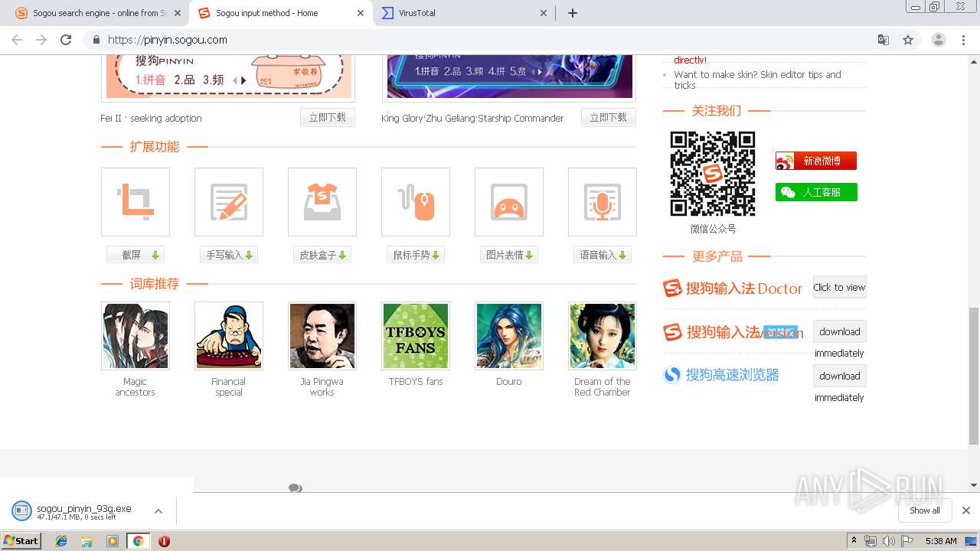Viewport: 980px width, 551px height.
Task: Open the Windows Start menu
Action: [x=21, y=541]
